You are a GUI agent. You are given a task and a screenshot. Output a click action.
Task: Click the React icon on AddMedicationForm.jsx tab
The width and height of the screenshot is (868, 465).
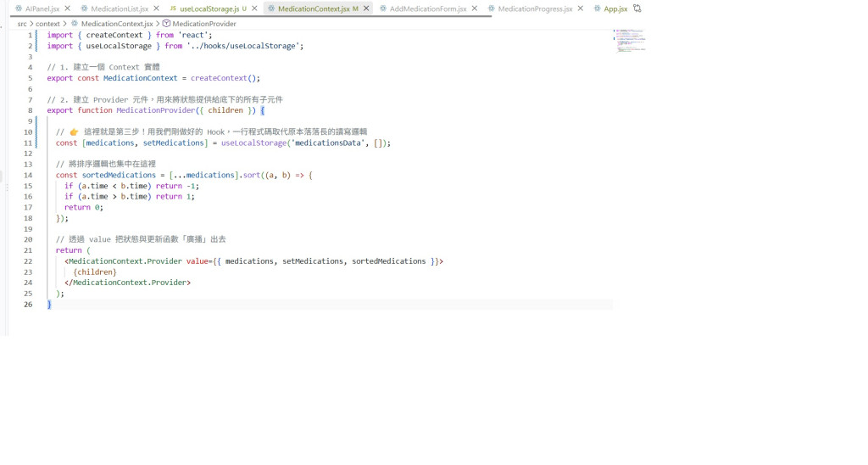383,8
